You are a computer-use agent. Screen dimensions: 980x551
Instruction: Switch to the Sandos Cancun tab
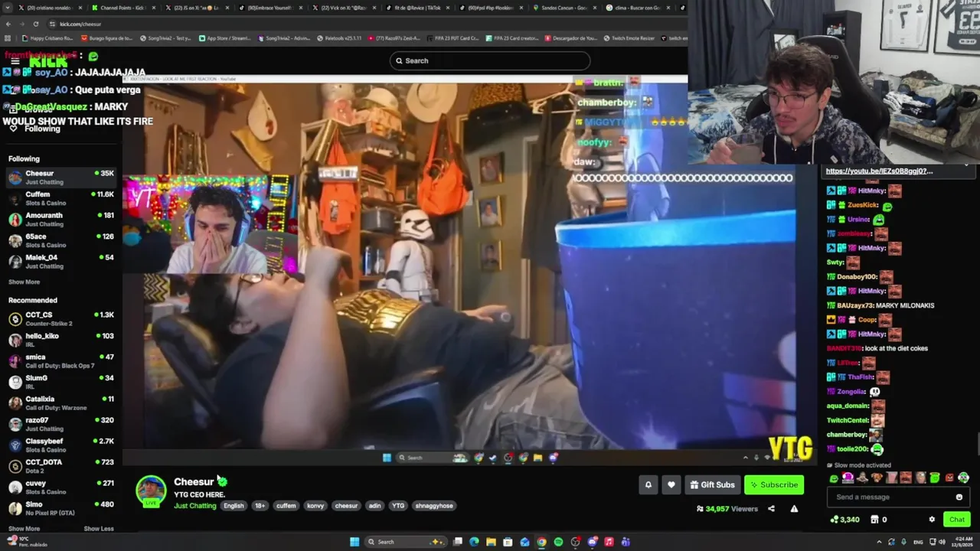[564, 8]
